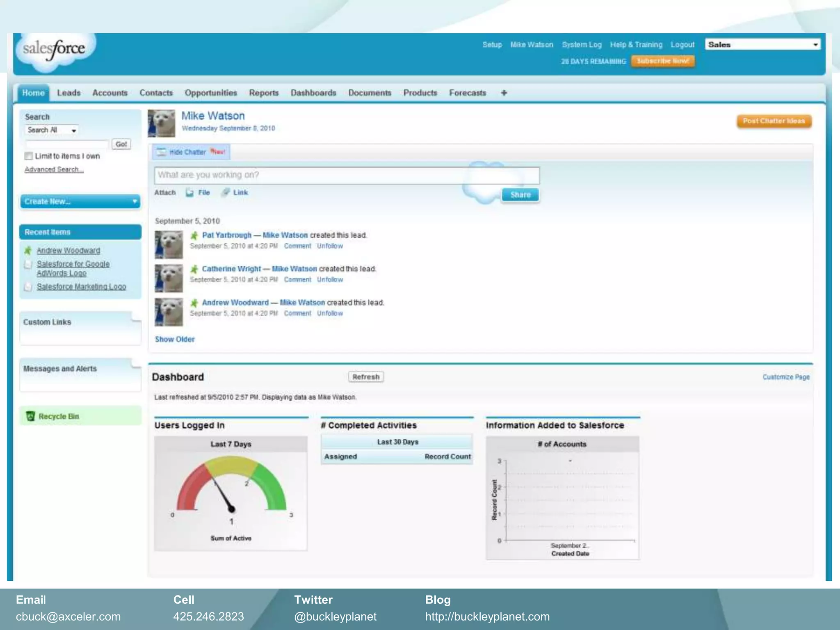Open the Create New dropdown menu

(80, 201)
